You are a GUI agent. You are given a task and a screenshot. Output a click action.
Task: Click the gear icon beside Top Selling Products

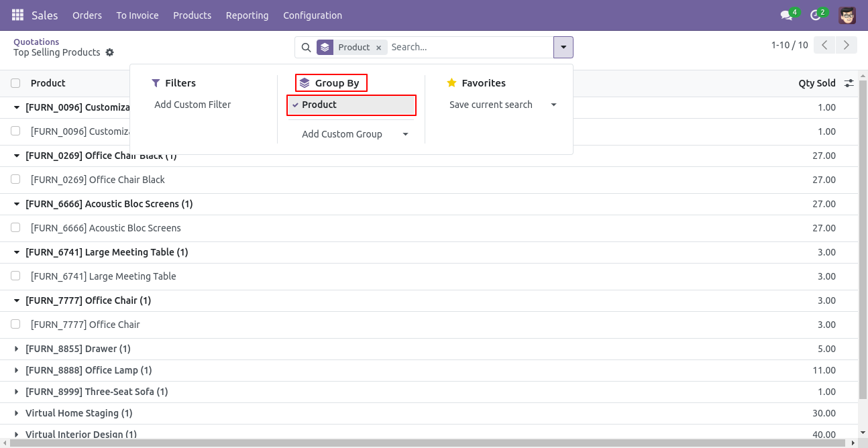(110, 52)
